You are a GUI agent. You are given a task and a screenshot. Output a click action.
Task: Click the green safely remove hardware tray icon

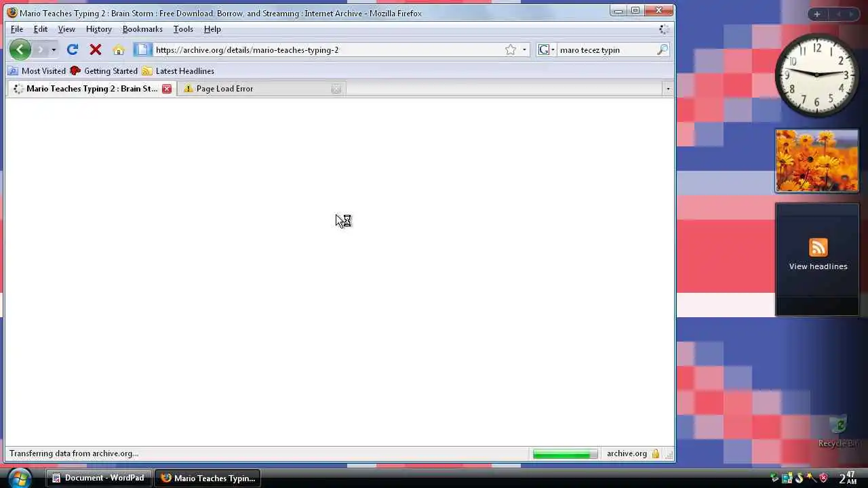[774, 479]
